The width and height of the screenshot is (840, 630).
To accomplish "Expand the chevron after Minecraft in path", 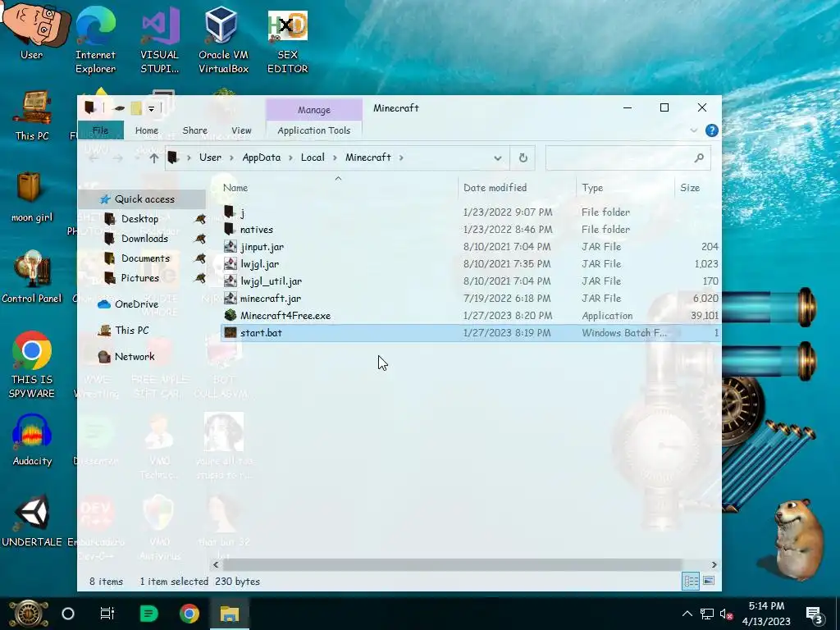I will point(400,157).
